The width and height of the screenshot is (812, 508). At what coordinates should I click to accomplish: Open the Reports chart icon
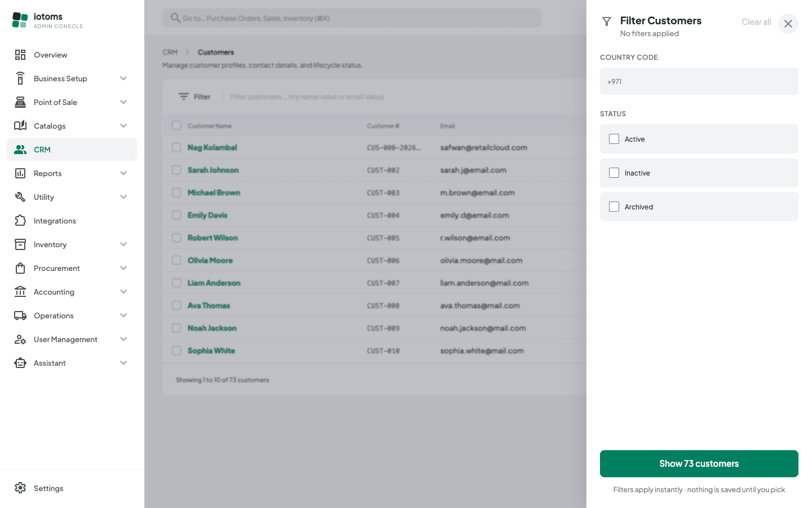20,173
